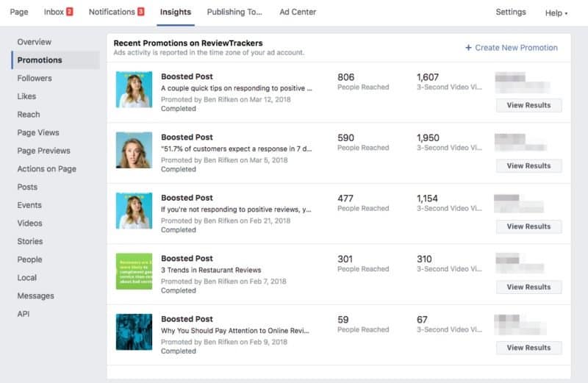Click '51.7% of customers expect a response' text
588x383 pixels.
pos(236,149)
